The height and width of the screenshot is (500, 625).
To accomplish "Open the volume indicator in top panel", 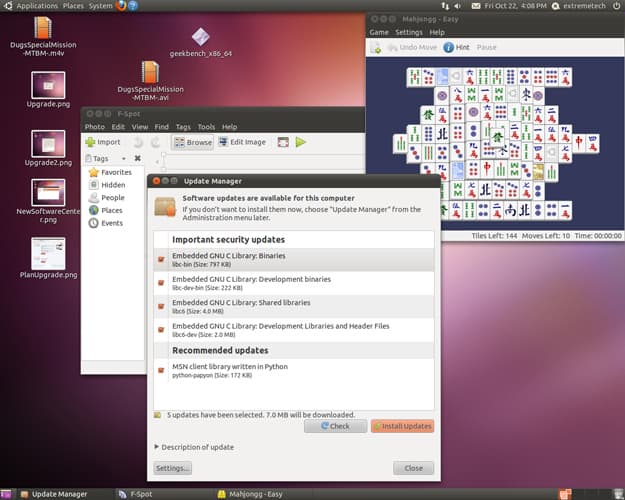I will (x=458, y=6).
